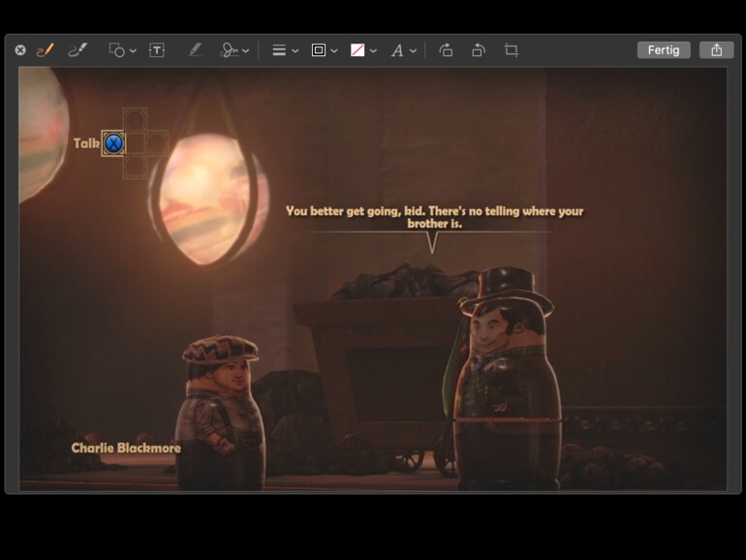
Task: Click the 'Talk' label in the game
Action: 86,143
